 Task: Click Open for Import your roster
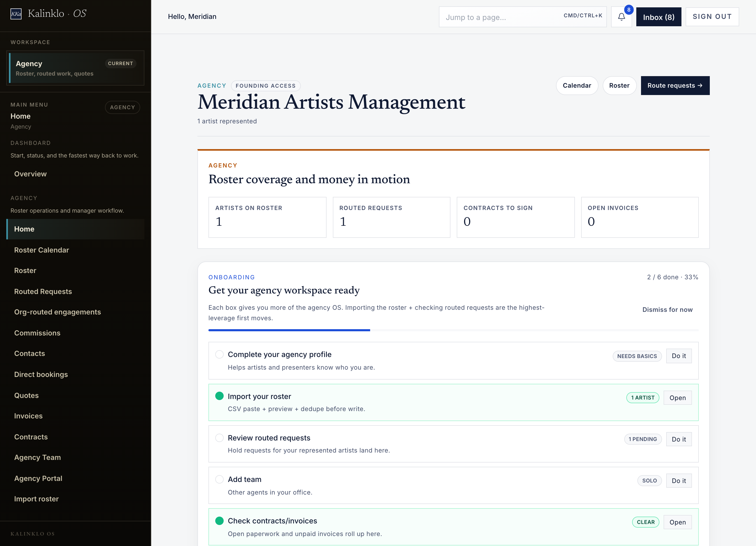click(677, 398)
